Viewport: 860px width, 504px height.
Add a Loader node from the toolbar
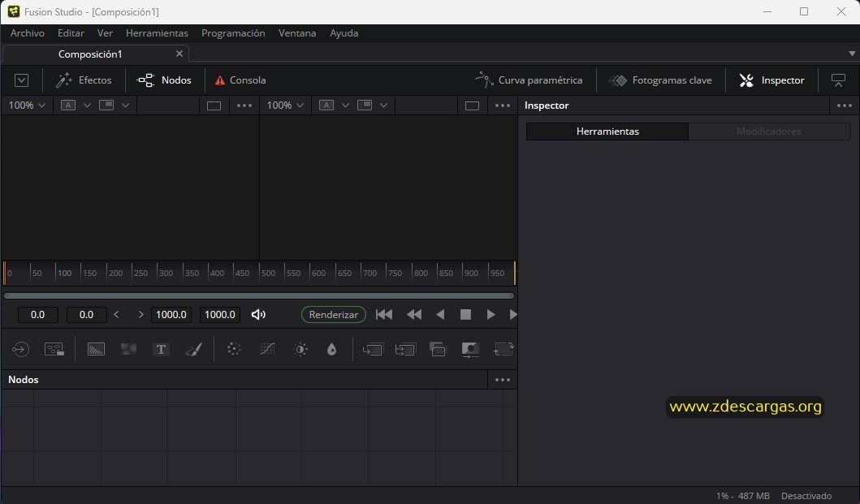(x=20, y=349)
